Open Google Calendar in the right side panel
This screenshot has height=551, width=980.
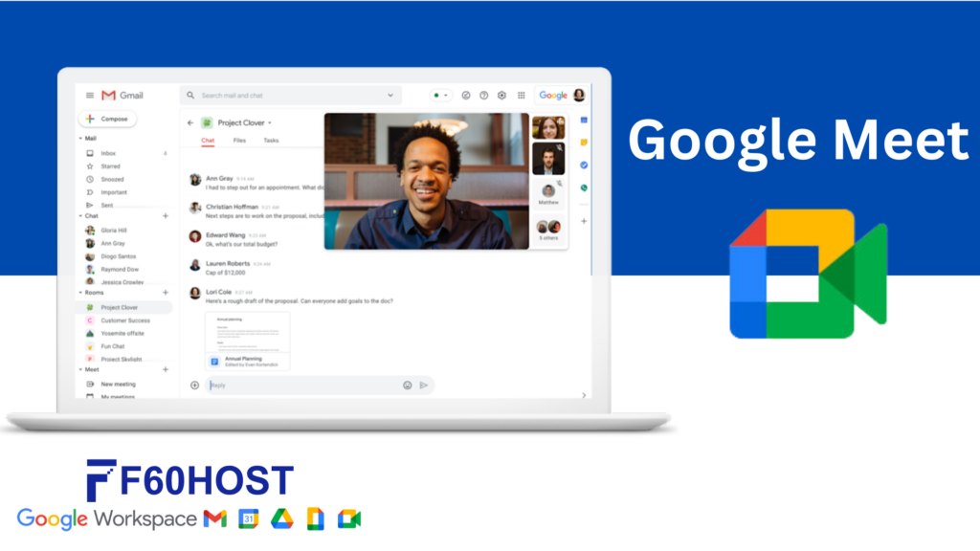point(585,121)
